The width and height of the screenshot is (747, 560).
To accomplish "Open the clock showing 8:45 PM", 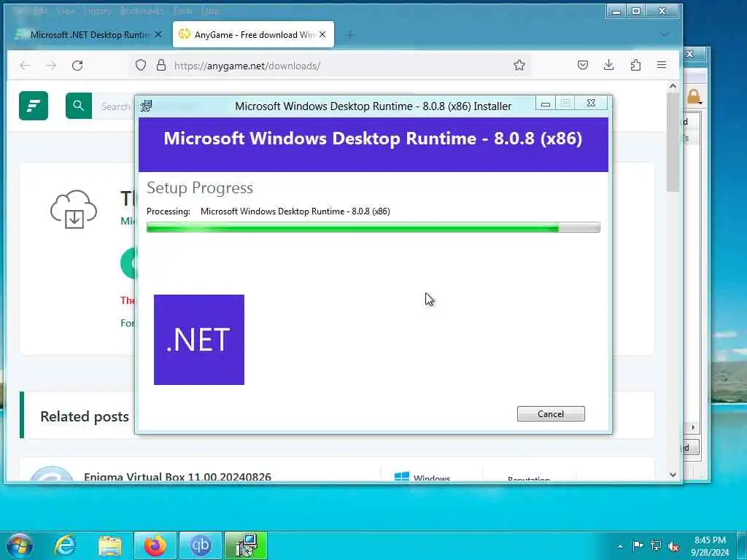I will click(x=710, y=546).
